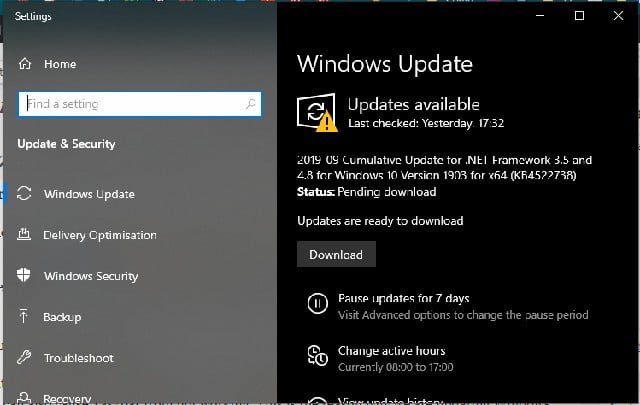Click the Recovery icon in sidebar

pyautogui.click(x=24, y=398)
